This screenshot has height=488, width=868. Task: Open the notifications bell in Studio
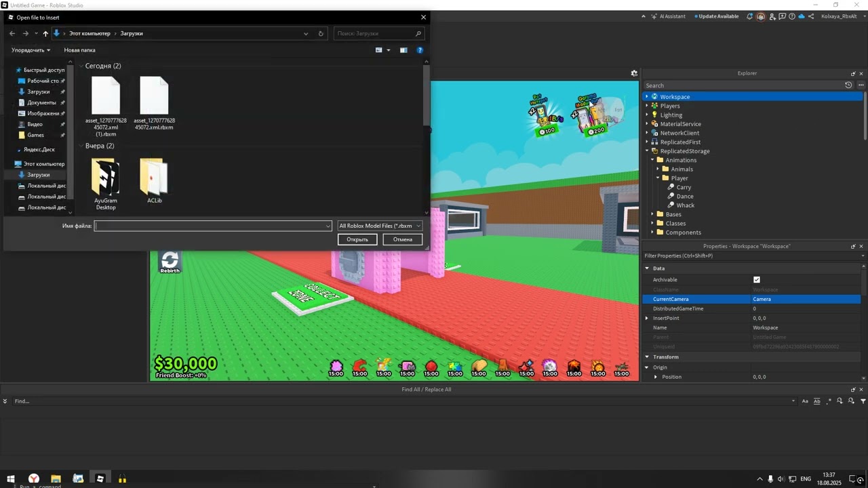[x=750, y=16]
